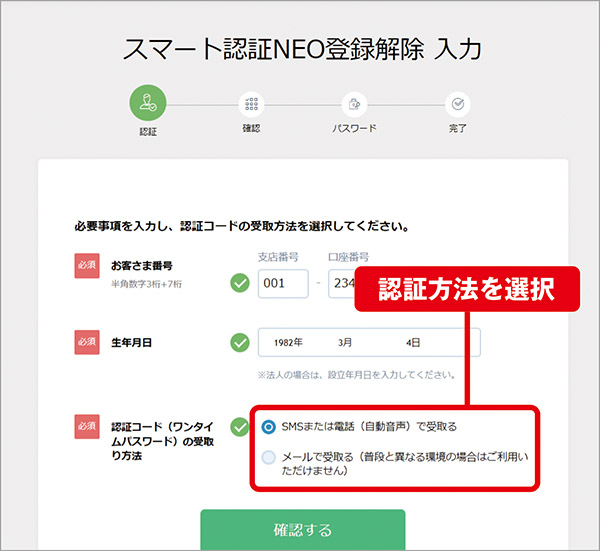Click green checkmark beside お客さま番号
This screenshot has height=551, width=600.
(240, 283)
